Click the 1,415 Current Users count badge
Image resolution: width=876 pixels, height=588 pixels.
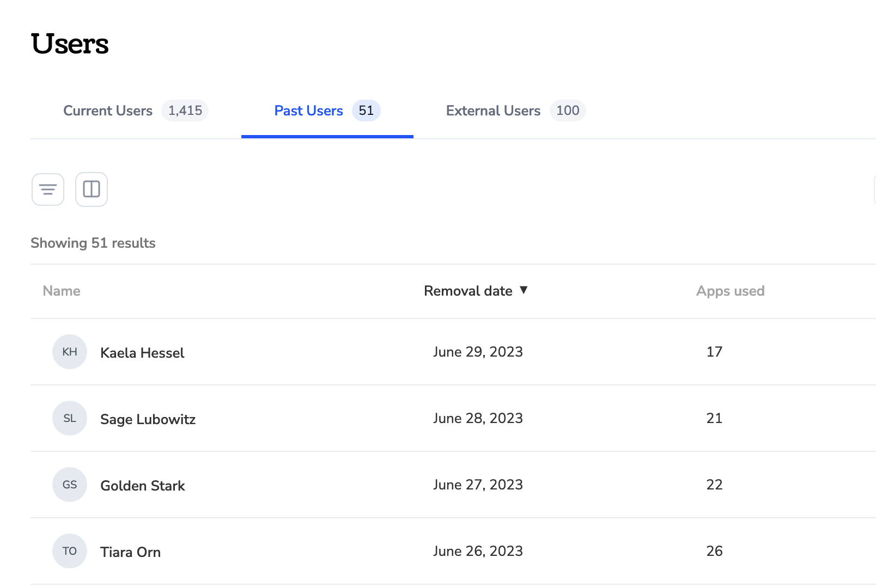tap(185, 111)
